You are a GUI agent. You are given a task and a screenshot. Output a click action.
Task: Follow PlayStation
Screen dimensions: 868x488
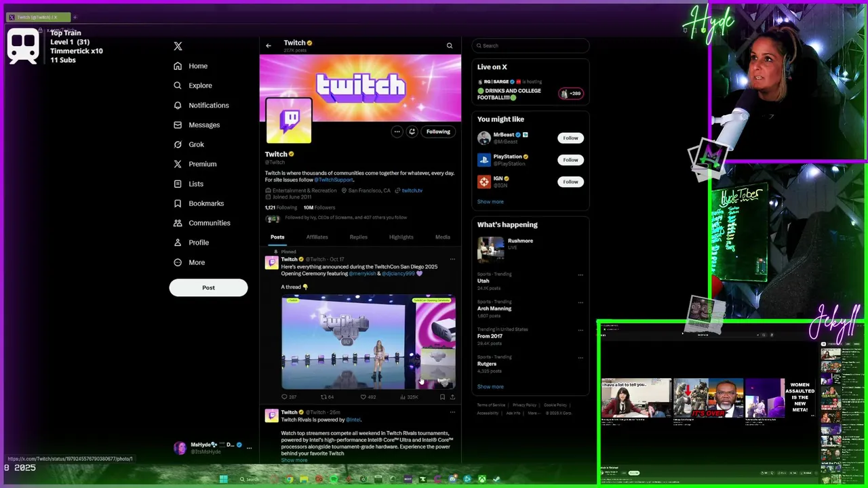(570, 160)
